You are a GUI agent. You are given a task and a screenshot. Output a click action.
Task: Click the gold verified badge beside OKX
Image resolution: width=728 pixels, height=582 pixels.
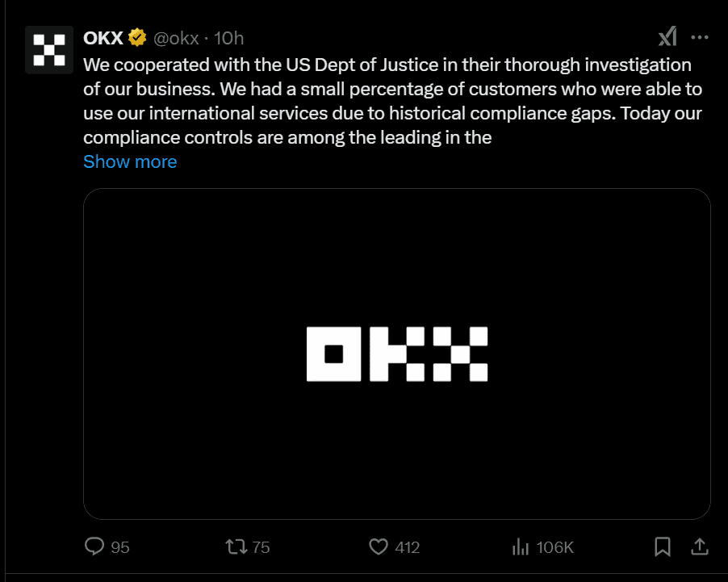(137, 38)
